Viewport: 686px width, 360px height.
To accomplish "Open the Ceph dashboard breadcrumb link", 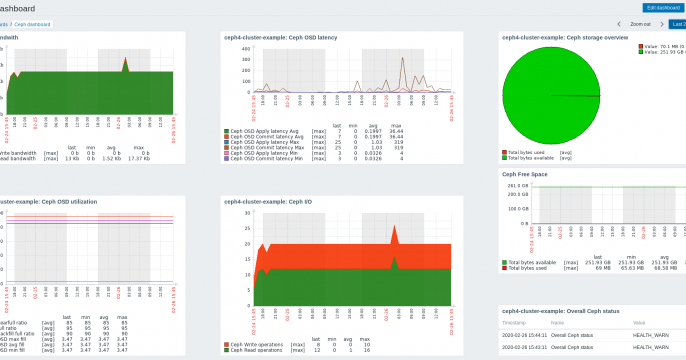I will point(32,24).
